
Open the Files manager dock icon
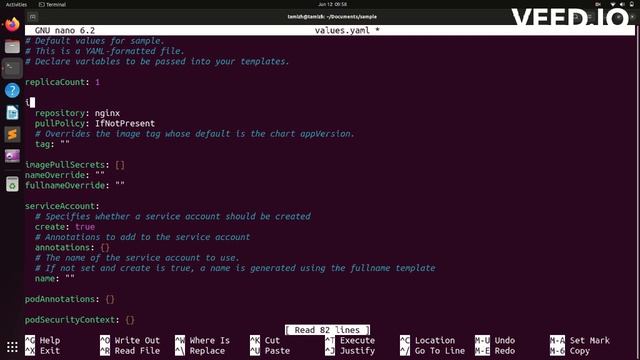coord(12,47)
